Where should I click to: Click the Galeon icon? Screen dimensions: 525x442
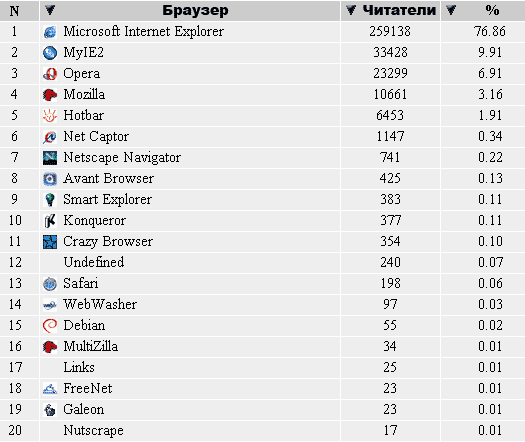pyautogui.click(x=50, y=410)
